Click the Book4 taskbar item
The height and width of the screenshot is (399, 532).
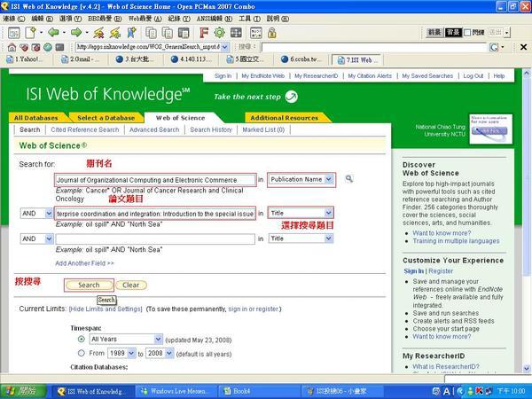pos(258,391)
